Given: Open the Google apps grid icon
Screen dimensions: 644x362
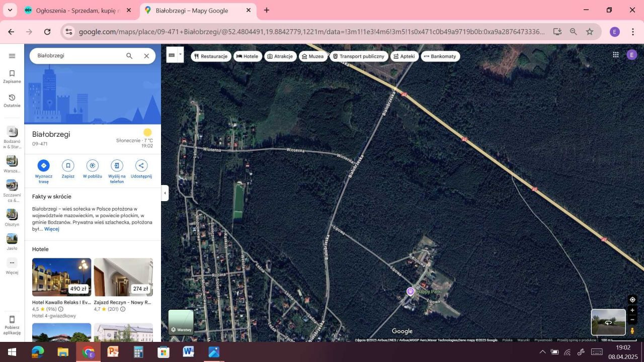Looking at the screenshot, I should (x=615, y=55).
